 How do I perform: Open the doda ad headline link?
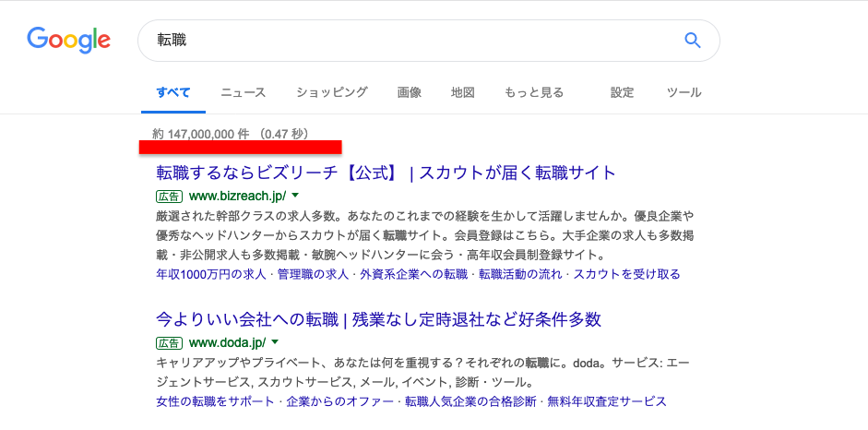378,319
